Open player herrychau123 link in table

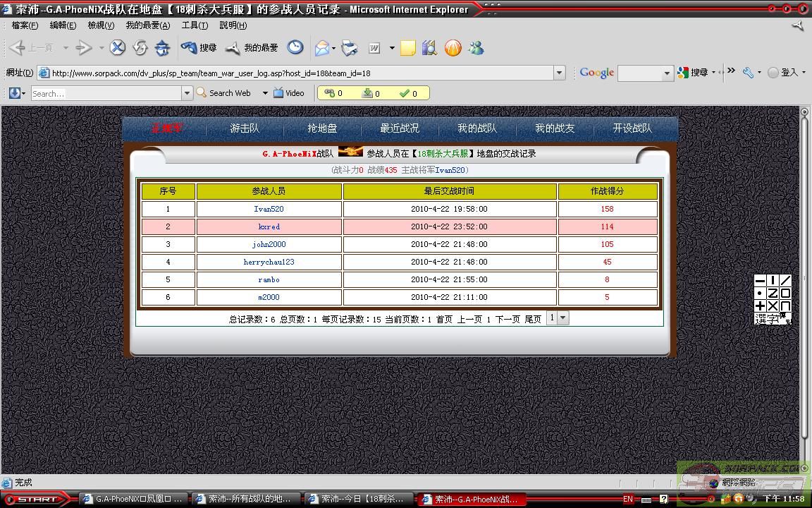269,262
